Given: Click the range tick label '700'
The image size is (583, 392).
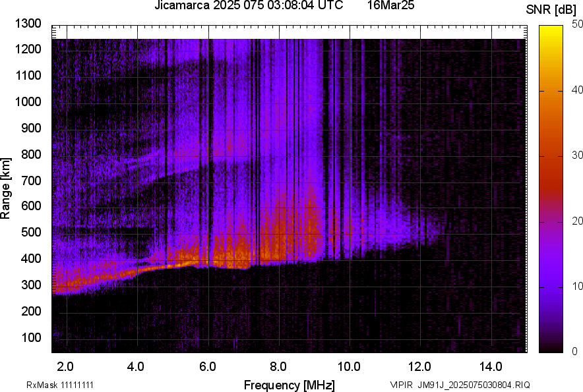Looking at the screenshot, I should click(31, 181).
